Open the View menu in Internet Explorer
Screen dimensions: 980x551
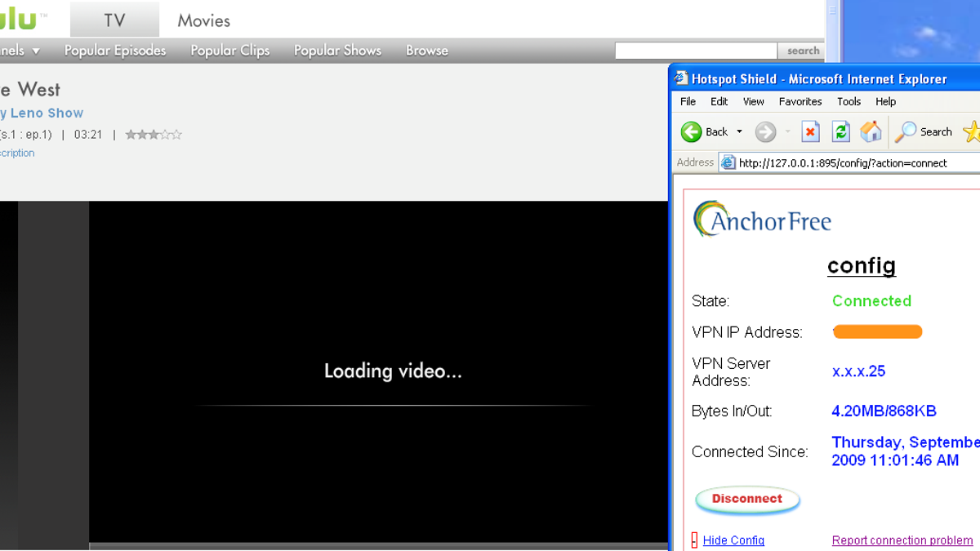[x=754, y=102]
